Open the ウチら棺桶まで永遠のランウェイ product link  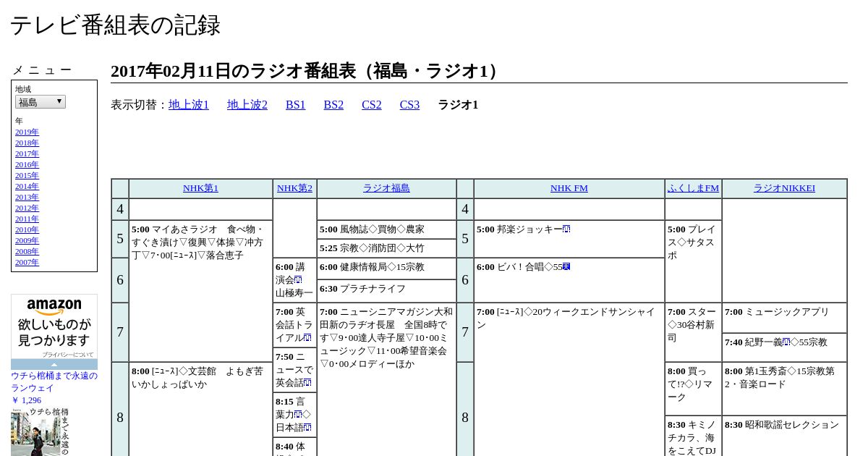(x=54, y=381)
